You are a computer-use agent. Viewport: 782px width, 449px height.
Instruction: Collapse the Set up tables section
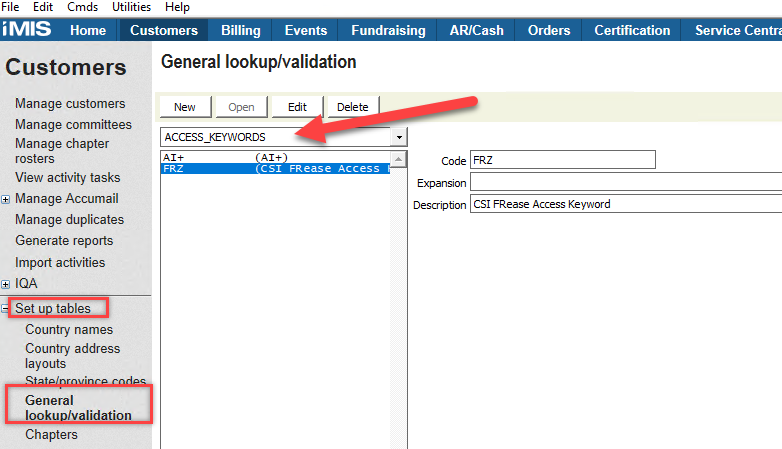click(6, 309)
